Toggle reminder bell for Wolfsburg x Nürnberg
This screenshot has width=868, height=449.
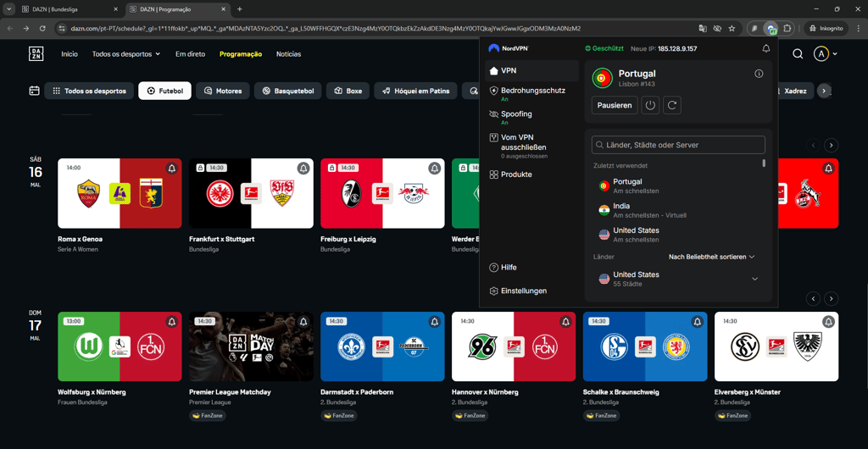171,321
